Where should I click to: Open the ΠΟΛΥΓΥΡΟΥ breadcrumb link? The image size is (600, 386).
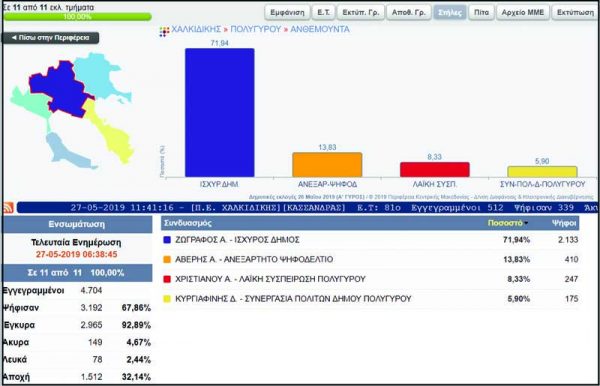[256, 29]
